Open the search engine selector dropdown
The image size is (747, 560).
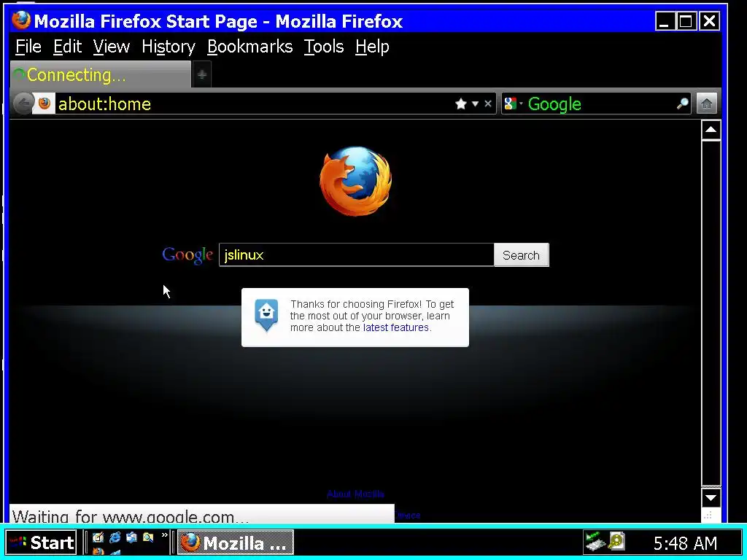[514, 104]
